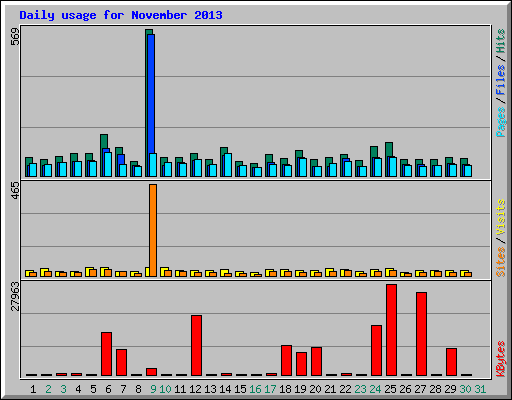Click the green x-axis day label 31
The image size is (512, 400).
point(480,389)
